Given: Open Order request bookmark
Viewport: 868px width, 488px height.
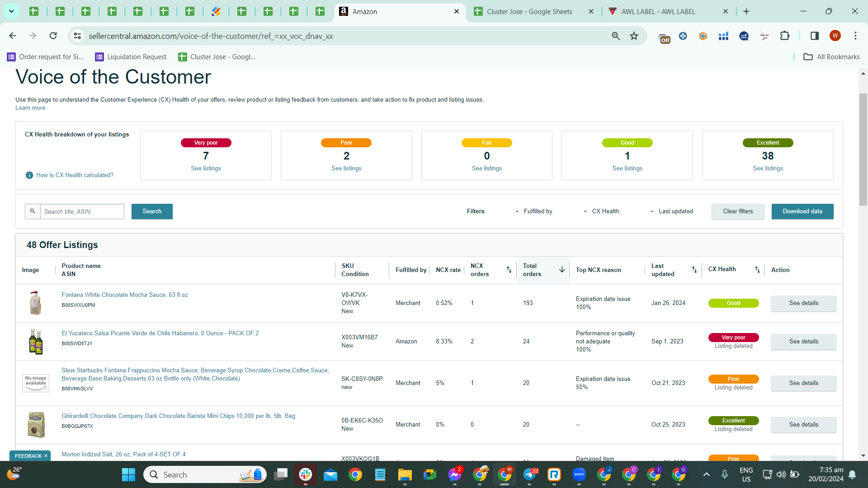Looking at the screenshot, I should [45, 57].
